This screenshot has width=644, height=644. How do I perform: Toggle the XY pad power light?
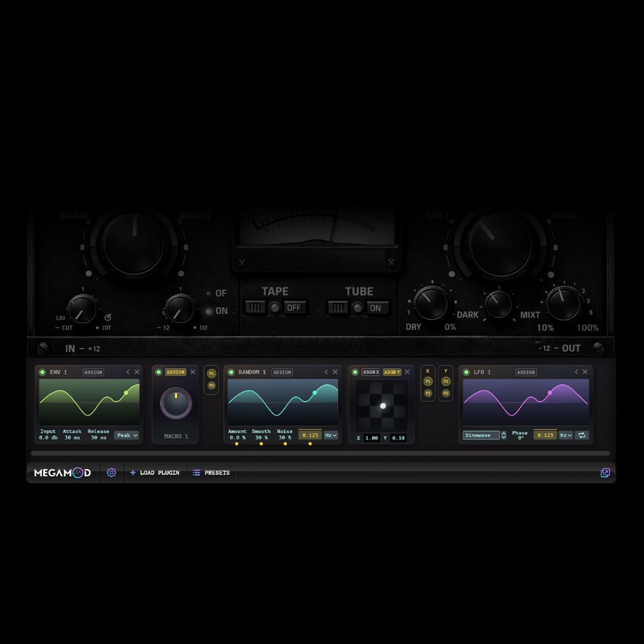click(355, 372)
